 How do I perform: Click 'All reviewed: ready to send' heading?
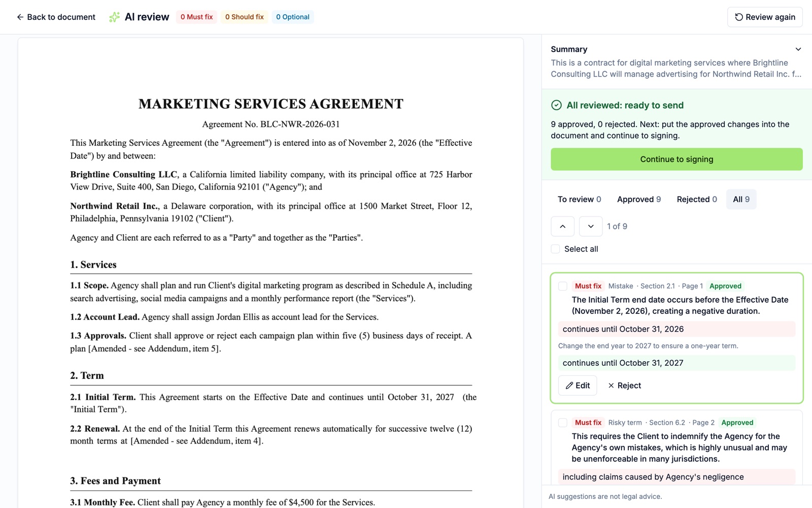[625, 105]
